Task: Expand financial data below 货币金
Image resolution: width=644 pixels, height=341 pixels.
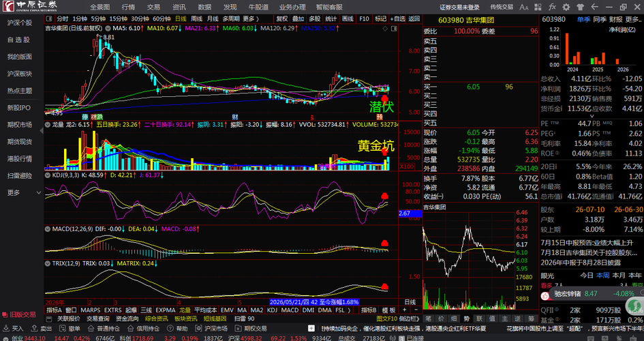Action: tap(592, 116)
